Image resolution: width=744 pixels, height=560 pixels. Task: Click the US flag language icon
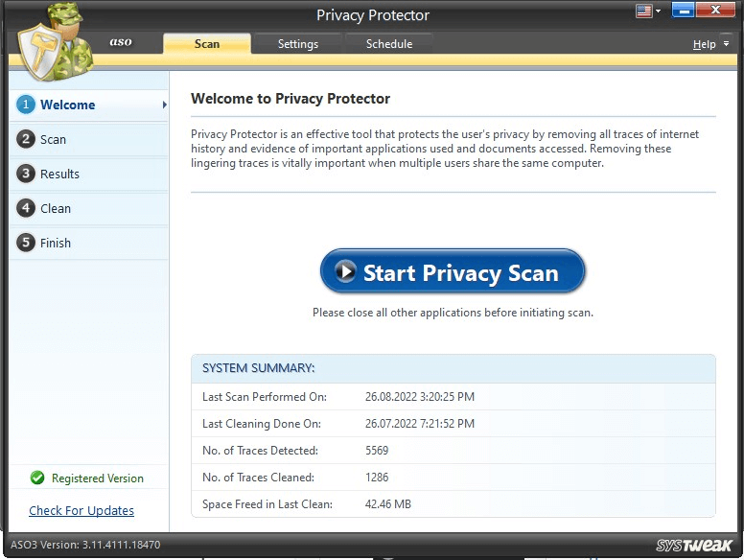[x=643, y=12]
